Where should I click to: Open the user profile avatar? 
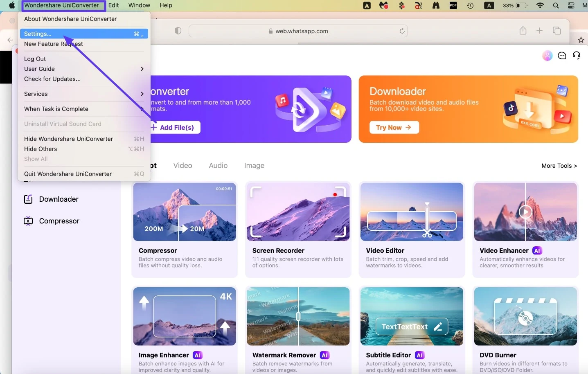pos(547,56)
